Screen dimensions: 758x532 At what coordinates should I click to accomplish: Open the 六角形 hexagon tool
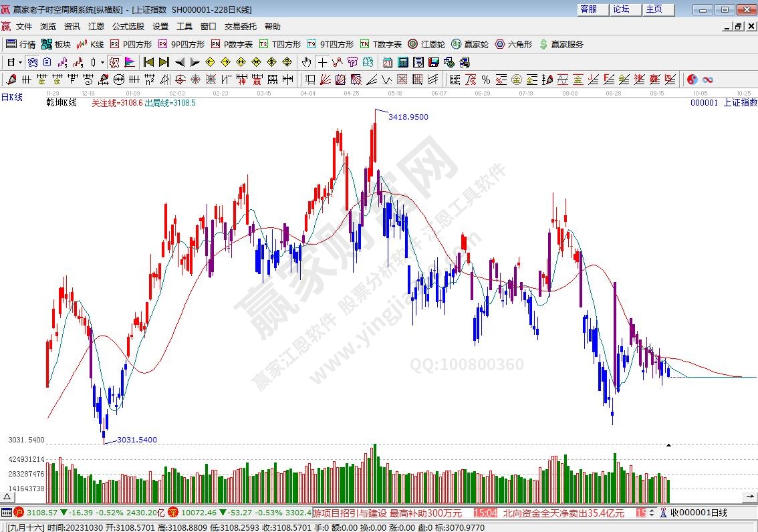513,44
